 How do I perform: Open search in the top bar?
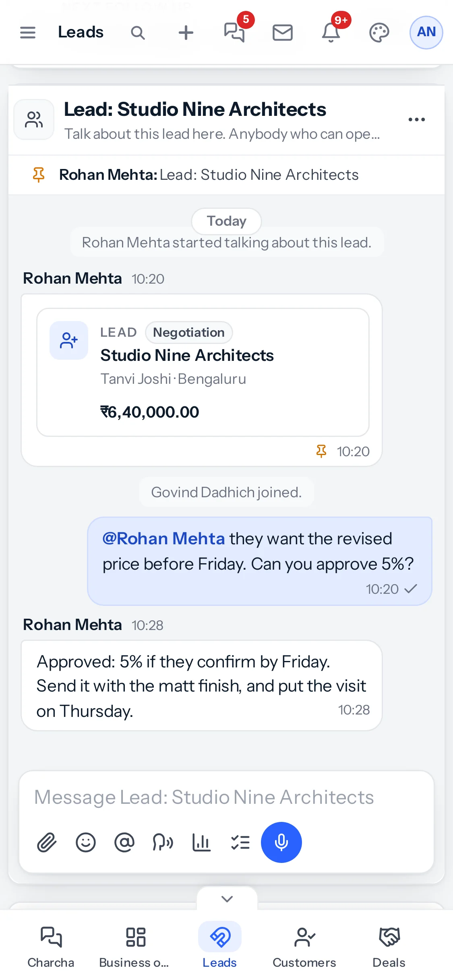coord(138,33)
